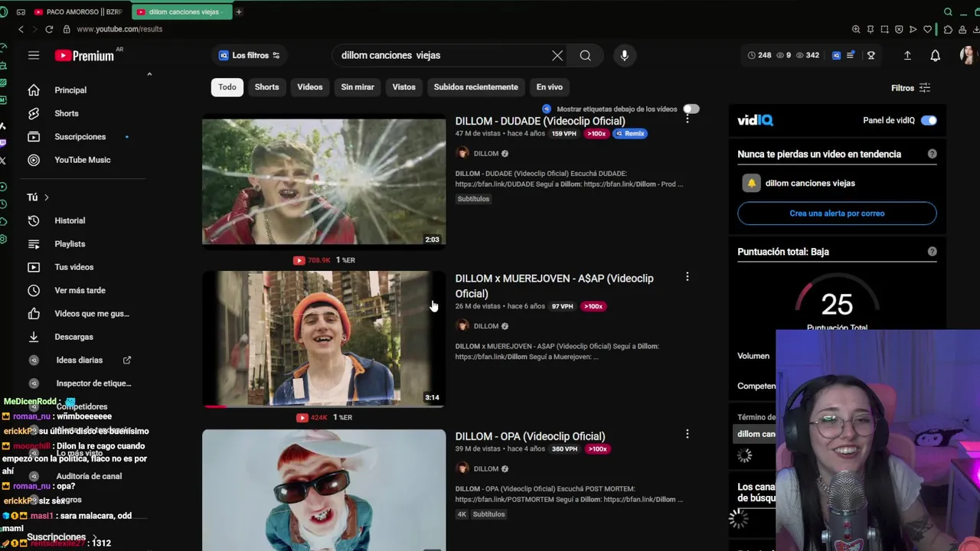Screen dimensions: 980x551
Task: Select the En vivo filter chip
Action: tap(549, 87)
